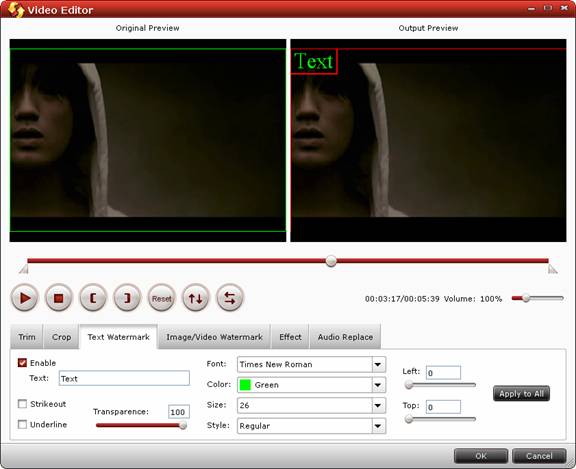Click the round Reset button
576x469 pixels.
pos(161,298)
